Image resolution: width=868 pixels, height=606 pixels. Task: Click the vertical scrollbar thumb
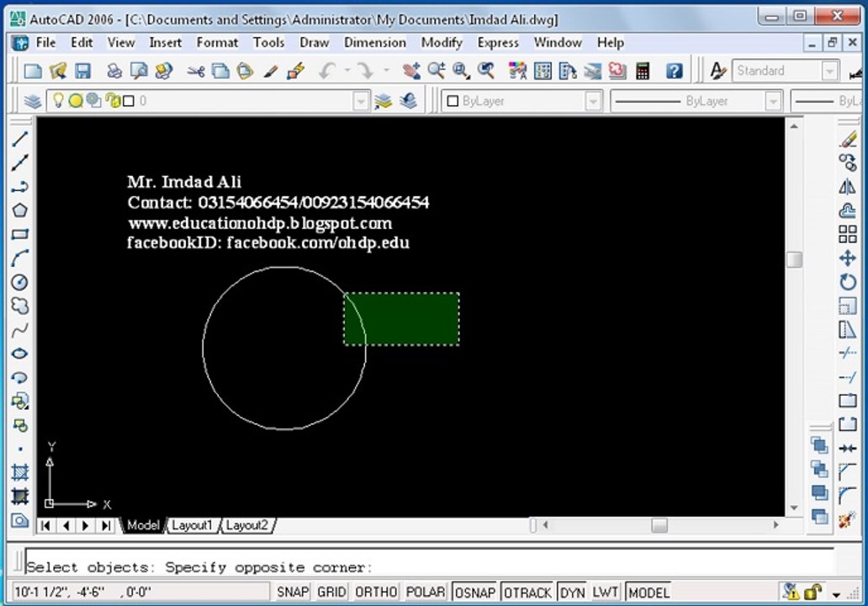pyautogui.click(x=794, y=259)
